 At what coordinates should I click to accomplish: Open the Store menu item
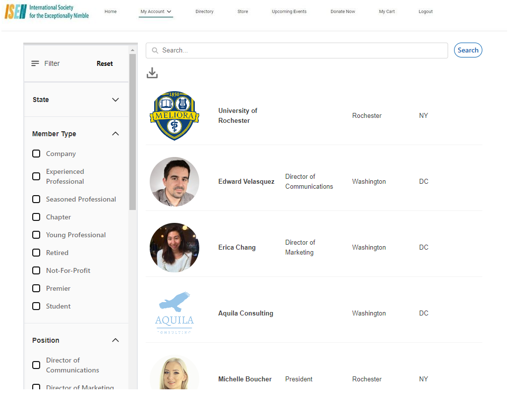click(x=242, y=12)
